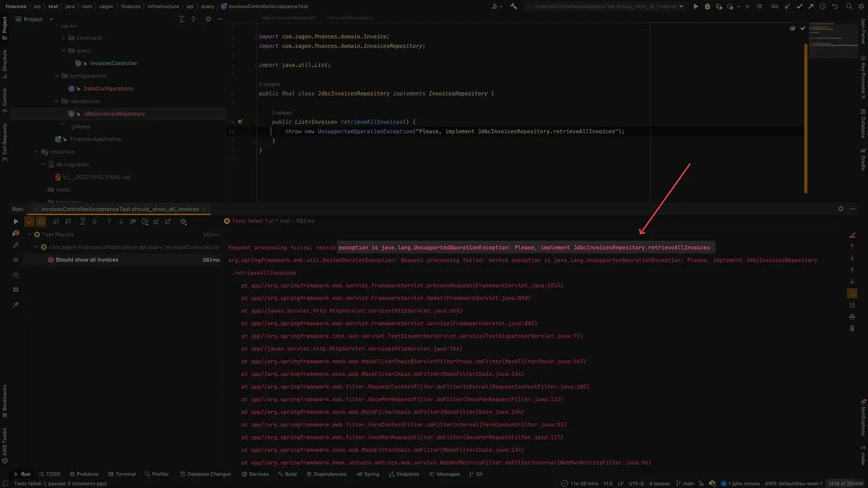868x488 pixels.
Task: Open FinancesApplication class
Action: tap(96, 139)
